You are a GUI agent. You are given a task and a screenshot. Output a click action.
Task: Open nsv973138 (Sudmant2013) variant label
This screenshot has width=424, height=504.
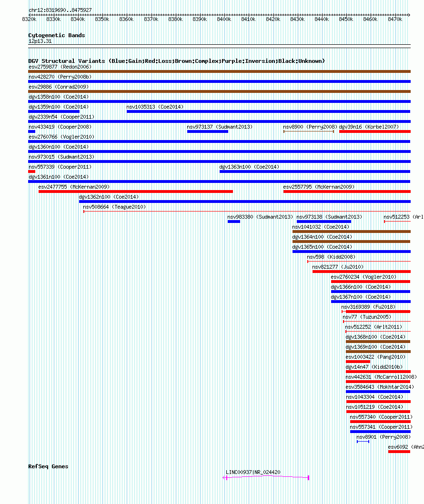[x=329, y=217]
